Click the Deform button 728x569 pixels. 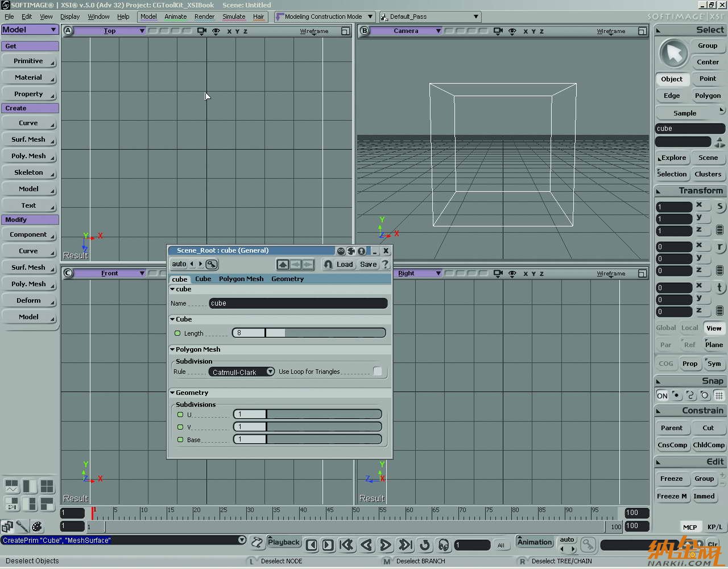[28, 300]
